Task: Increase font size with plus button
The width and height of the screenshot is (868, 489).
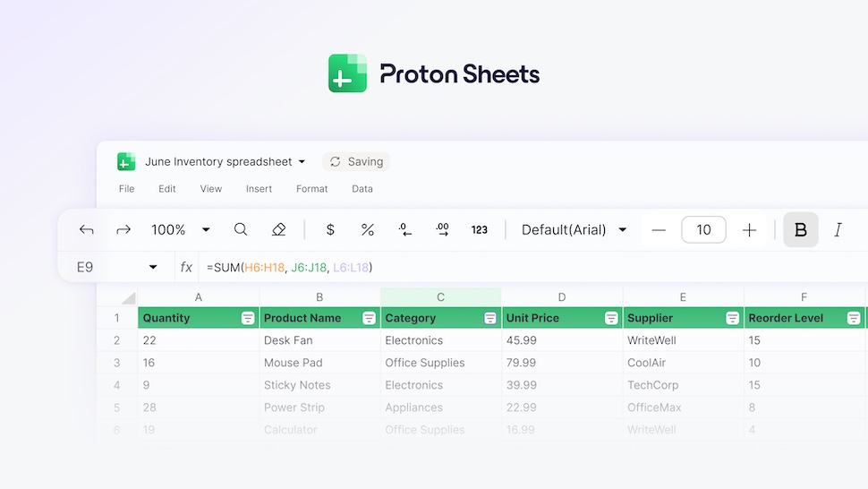Action: click(749, 230)
